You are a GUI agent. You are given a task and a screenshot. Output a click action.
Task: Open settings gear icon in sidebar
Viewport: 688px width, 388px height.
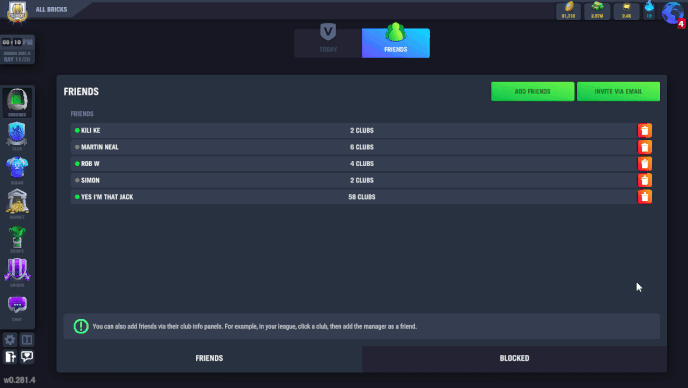pos(10,340)
